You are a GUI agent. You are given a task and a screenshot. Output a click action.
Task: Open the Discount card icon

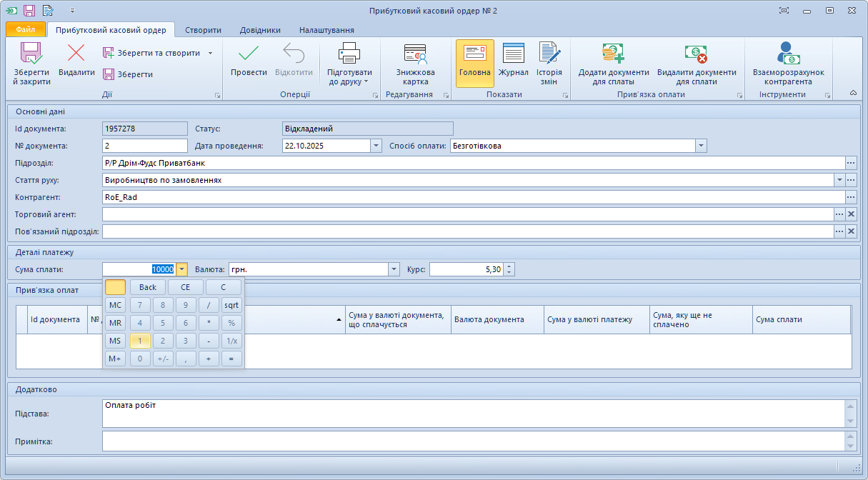[x=415, y=54]
